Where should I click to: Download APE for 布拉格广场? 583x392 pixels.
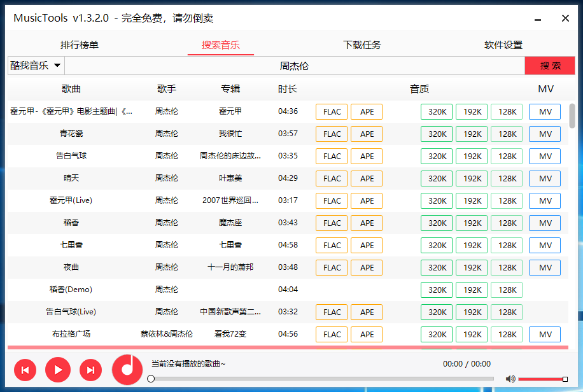367,335
